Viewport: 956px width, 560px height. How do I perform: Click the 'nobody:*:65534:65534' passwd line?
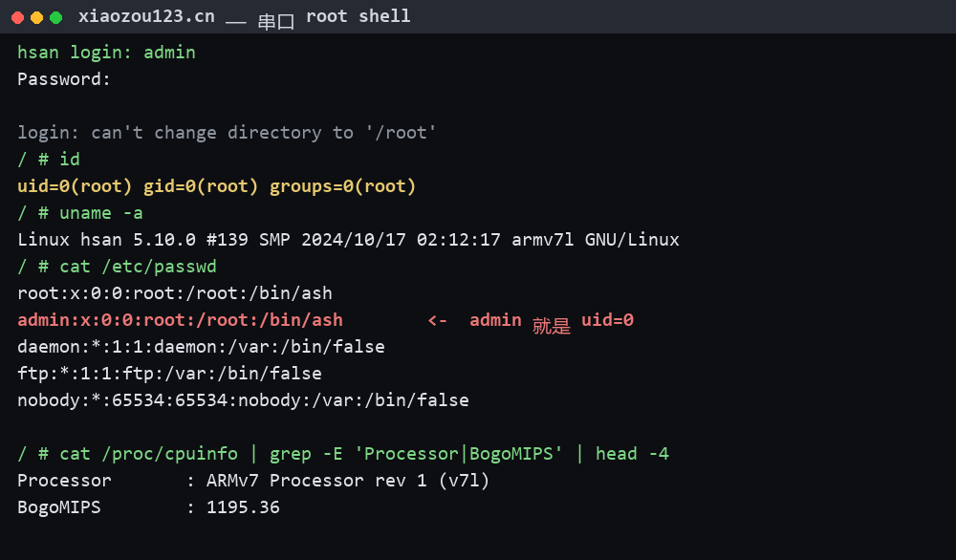tap(243, 401)
